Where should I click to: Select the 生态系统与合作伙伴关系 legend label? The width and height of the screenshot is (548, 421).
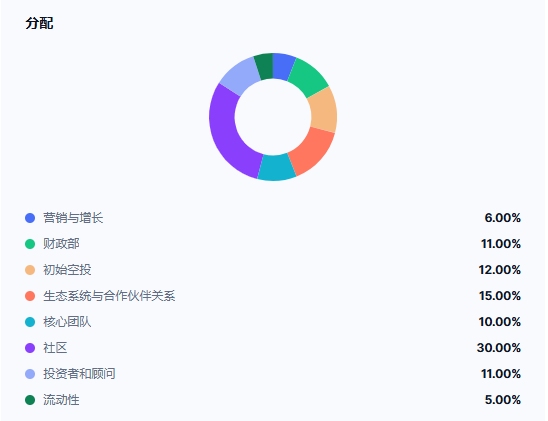point(109,296)
